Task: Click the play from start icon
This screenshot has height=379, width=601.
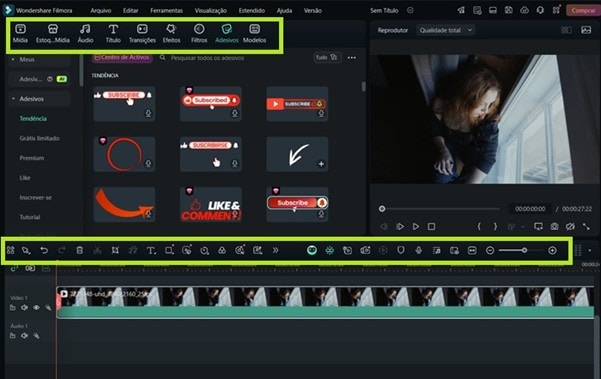Action: 400,226
